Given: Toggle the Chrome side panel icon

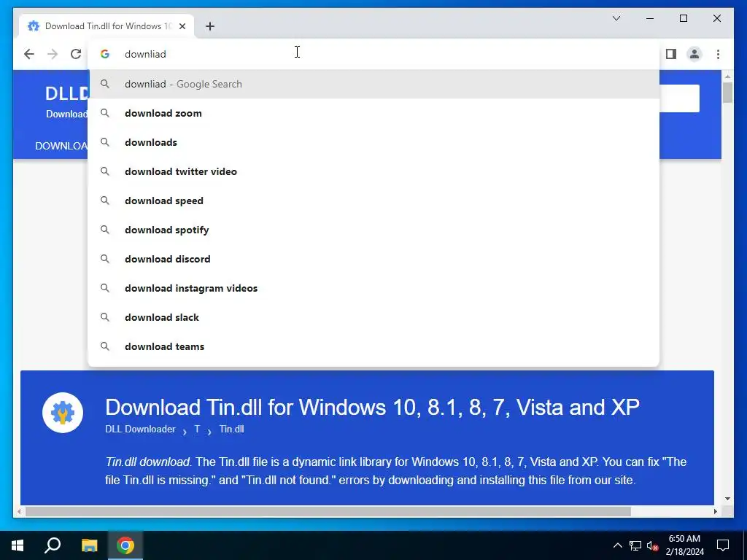Looking at the screenshot, I should [x=671, y=54].
